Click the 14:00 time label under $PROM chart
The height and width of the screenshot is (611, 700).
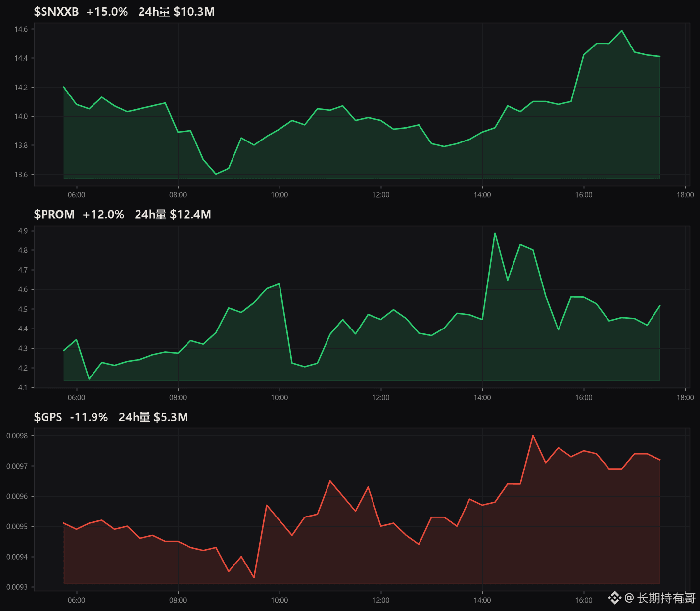(482, 397)
